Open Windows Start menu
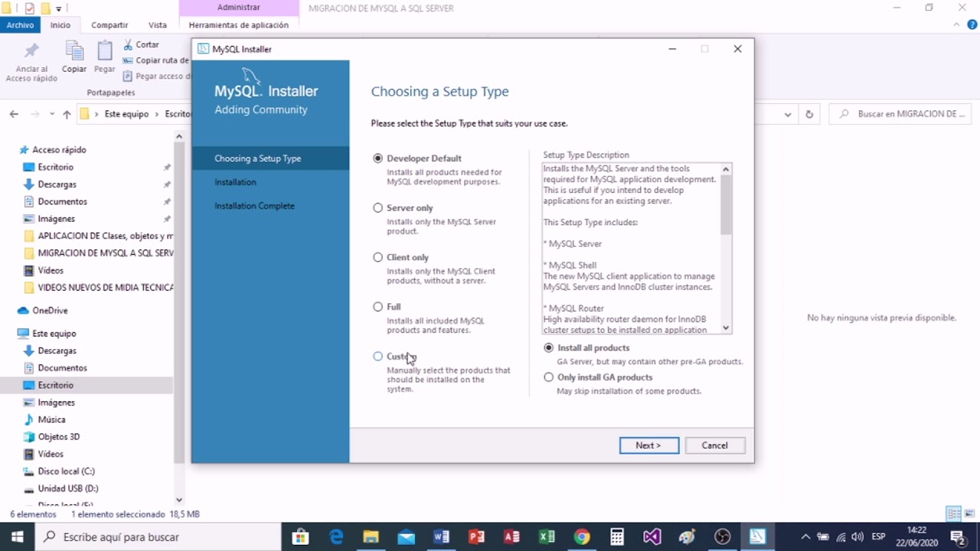980x551 pixels. 17,537
